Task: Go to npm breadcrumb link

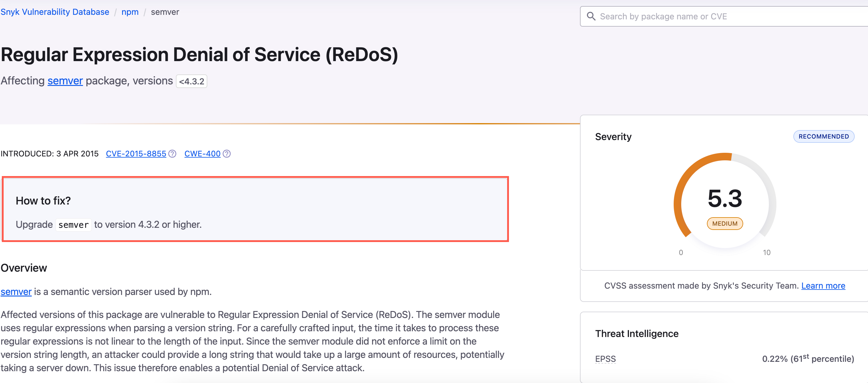Action: pos(130,12)
